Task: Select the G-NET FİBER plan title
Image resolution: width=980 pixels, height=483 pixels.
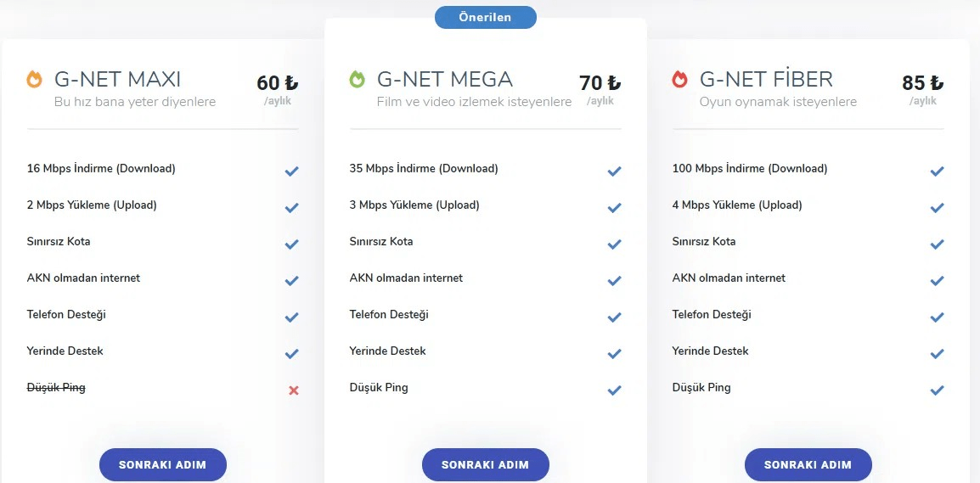Action: tap(766, 80)
